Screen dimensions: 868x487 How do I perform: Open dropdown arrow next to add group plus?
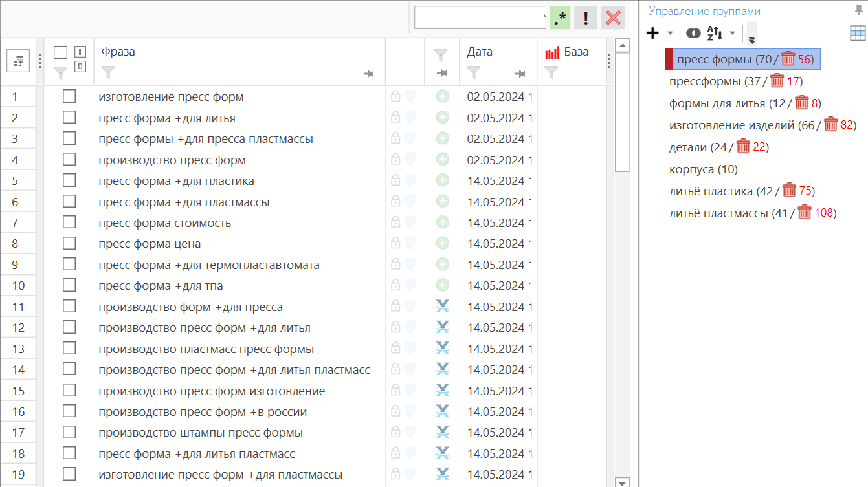670,33
